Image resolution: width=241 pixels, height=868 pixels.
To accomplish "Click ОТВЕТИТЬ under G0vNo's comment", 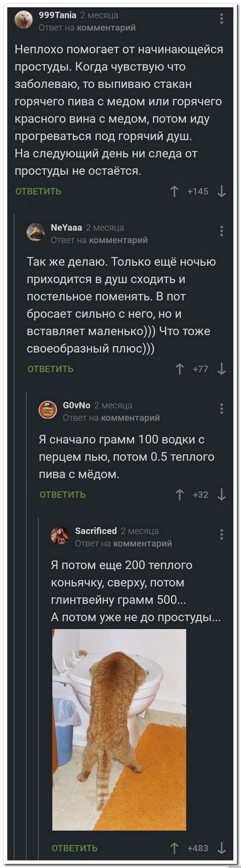I will [x=63, y=495].
